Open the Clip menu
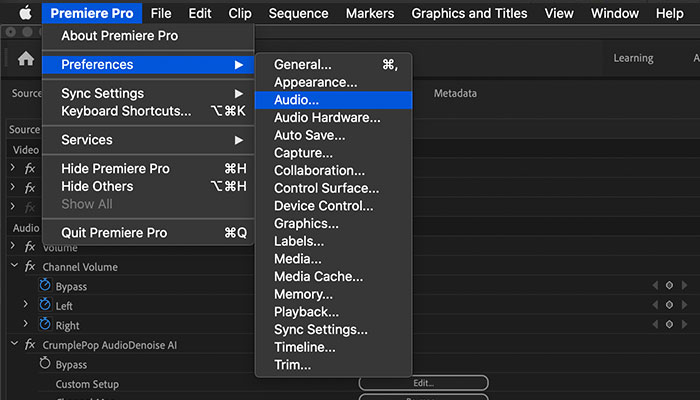Viewport: 700px width, 400px height. pyautogui.click(x=240, y=13)
